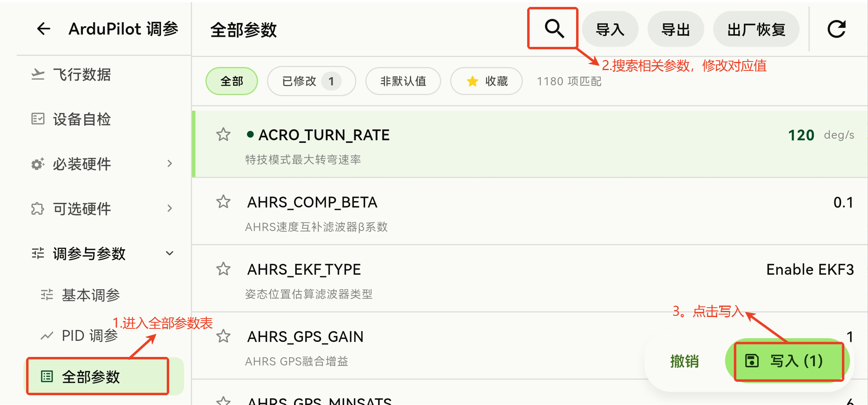Click the 姿态位置估算滤波器类型 description

[309, 294]
